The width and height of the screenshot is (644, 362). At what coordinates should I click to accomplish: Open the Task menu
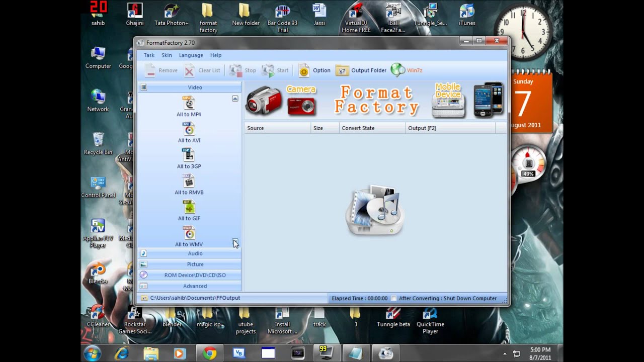click(x=149, y=55)
